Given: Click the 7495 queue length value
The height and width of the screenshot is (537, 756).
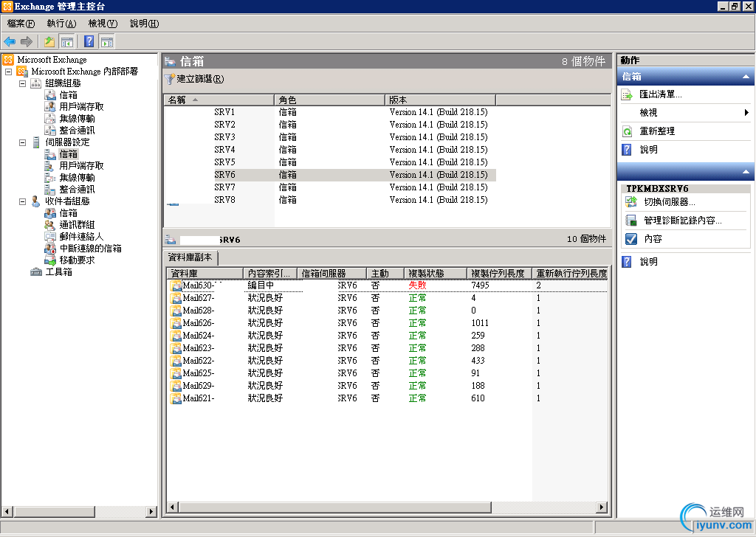Looking at the screenshot, I should pos(480,285).
